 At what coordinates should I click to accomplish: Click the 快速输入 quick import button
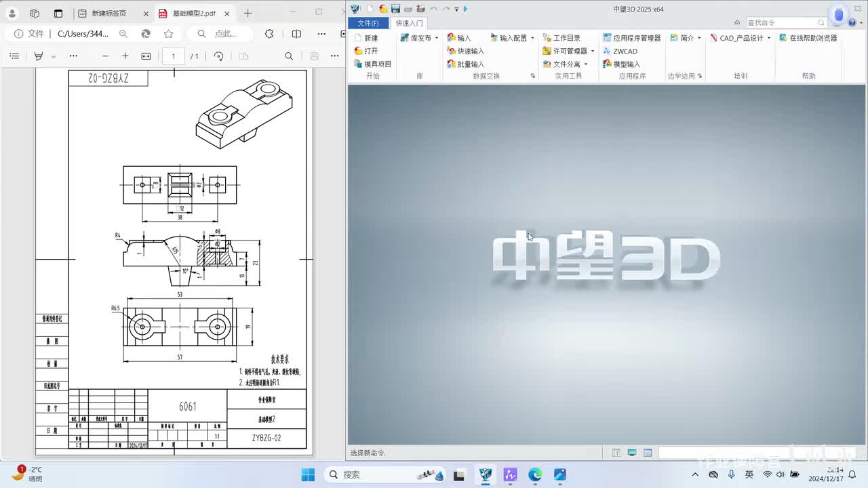[466, 51]
